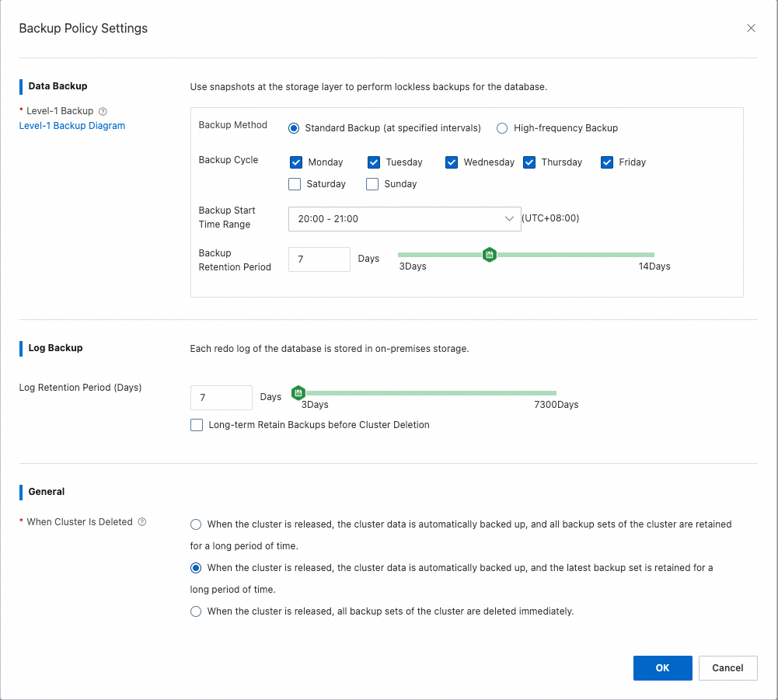778x700 pixels.
Task: Check Long-term Retain Backups before Cluster Deletion
Action: [197, 425]
